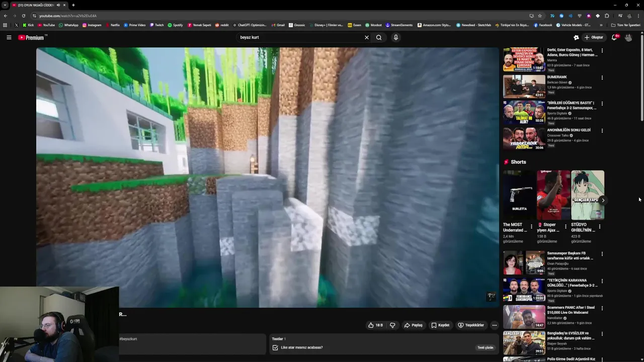Open options for BUMERAMK video

pos(602,77)
